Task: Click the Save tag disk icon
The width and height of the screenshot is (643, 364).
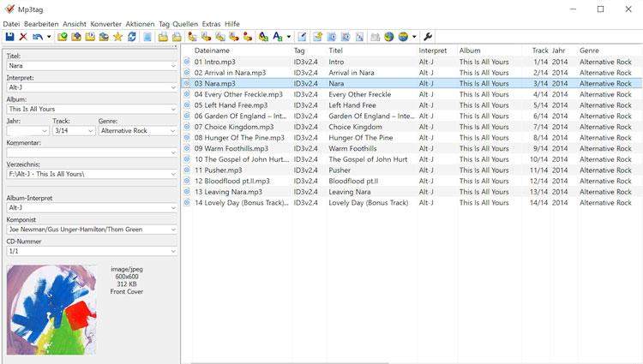Action: pyautogui.click(x=9, y=37)
